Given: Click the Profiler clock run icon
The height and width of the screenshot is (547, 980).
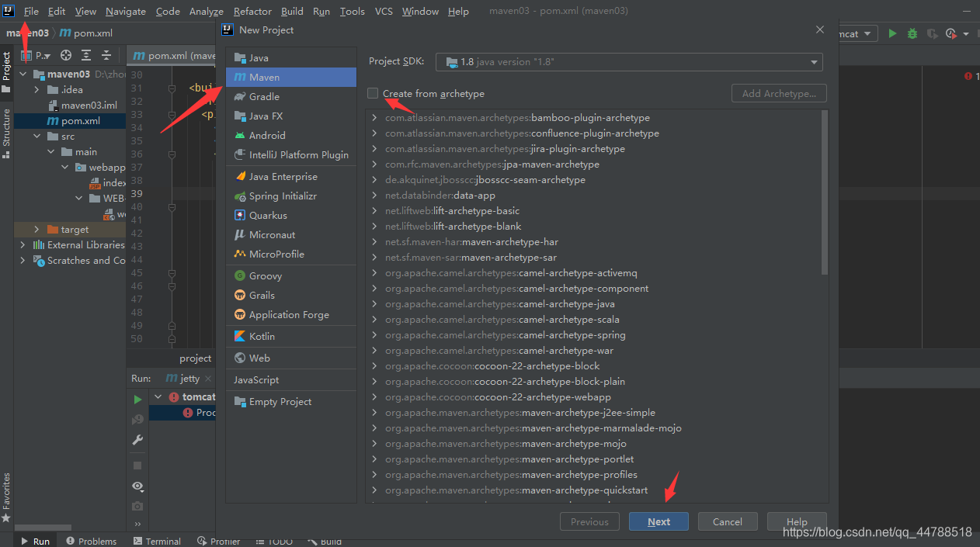Looking at the screenshot, I should [x=952, y=33].
